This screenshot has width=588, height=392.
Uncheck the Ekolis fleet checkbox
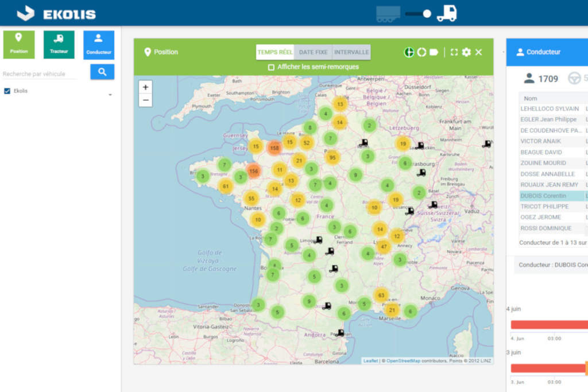pyautogui.click(x=7, y=91)
